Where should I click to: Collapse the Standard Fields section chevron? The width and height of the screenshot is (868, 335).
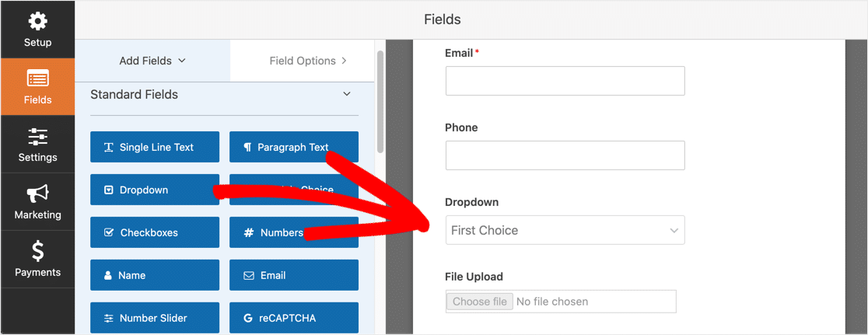click(347, 94)
